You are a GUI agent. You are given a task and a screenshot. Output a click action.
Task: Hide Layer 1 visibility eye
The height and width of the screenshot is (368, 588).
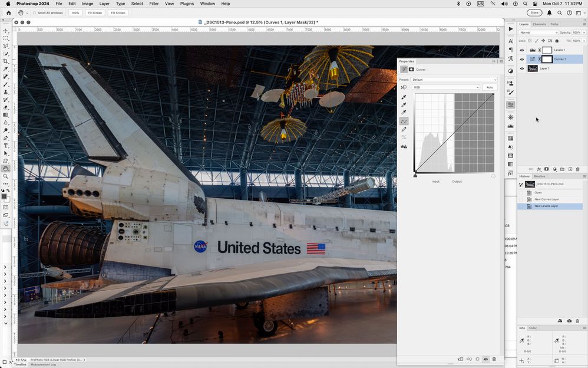(522, 69)
